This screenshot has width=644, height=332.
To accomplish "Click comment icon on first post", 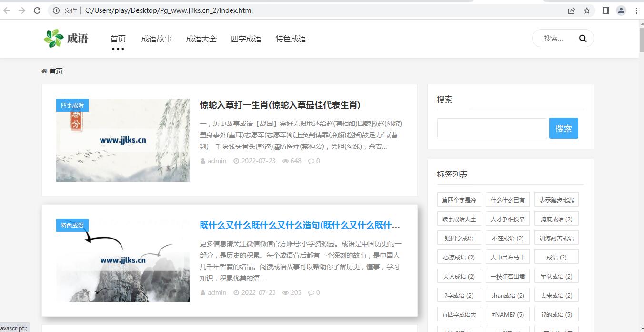I will point(311,161).
